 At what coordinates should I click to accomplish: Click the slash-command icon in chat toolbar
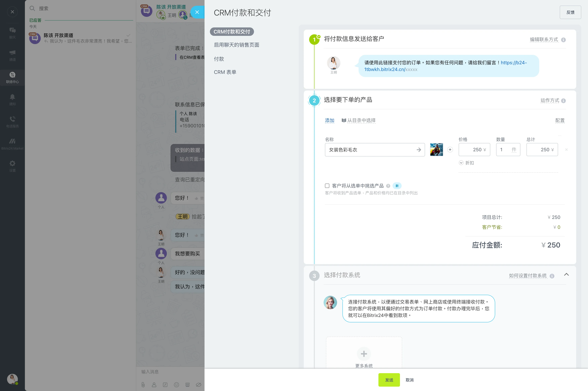[165, 384]
